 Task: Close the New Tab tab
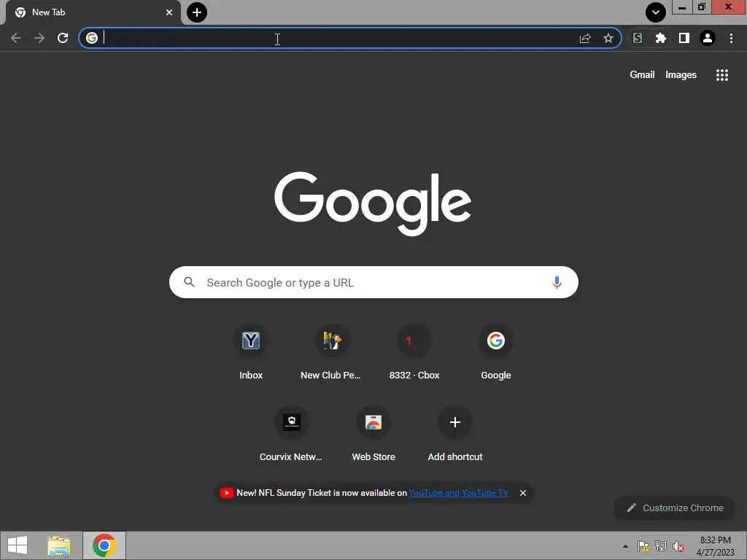169,12
